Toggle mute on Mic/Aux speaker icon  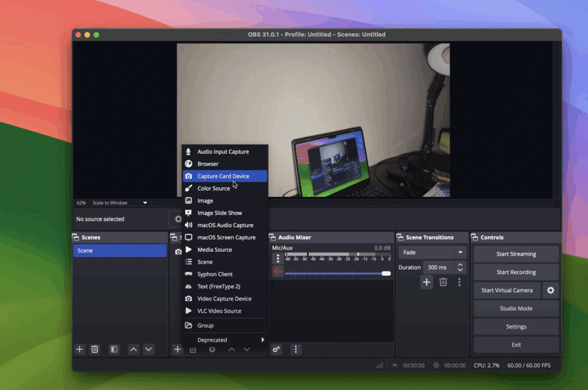pos(278,272)
